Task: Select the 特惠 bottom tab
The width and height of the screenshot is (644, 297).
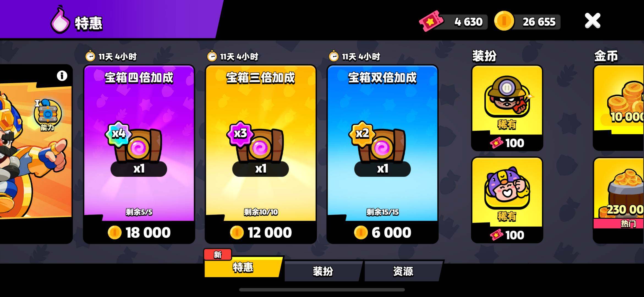Action: click(x=243, y=267)
